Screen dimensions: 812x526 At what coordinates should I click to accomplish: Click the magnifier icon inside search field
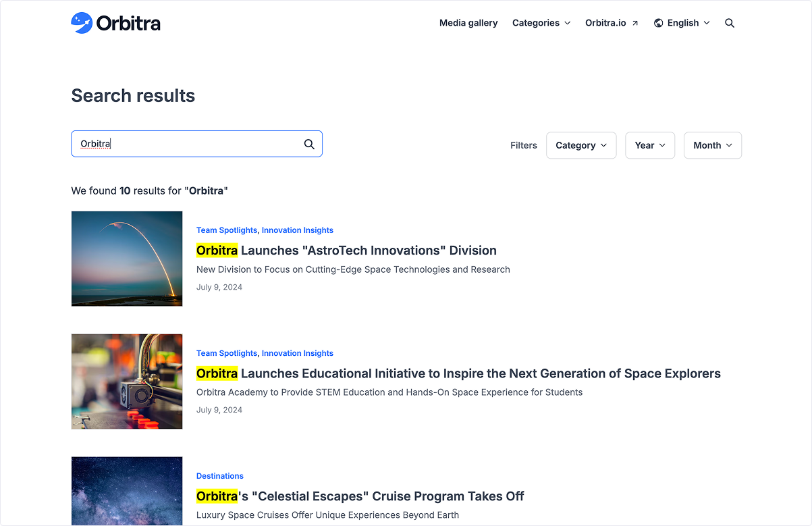tap(309, 144)
